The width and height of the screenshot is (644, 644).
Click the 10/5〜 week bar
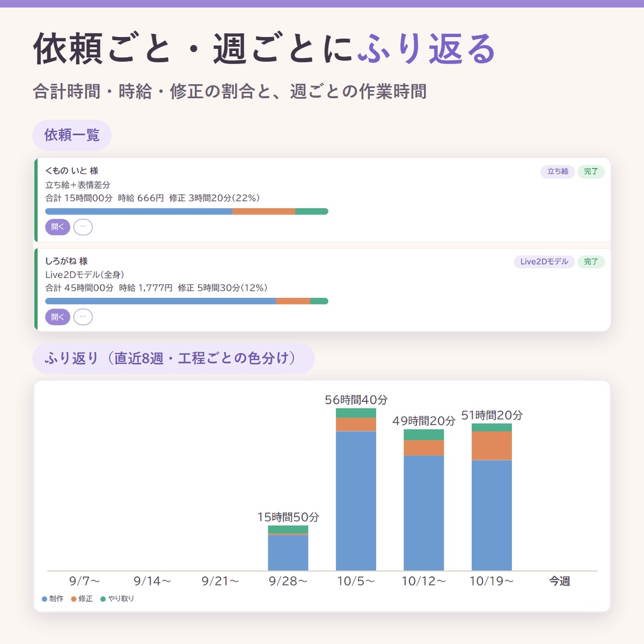(x=356, y=489)
